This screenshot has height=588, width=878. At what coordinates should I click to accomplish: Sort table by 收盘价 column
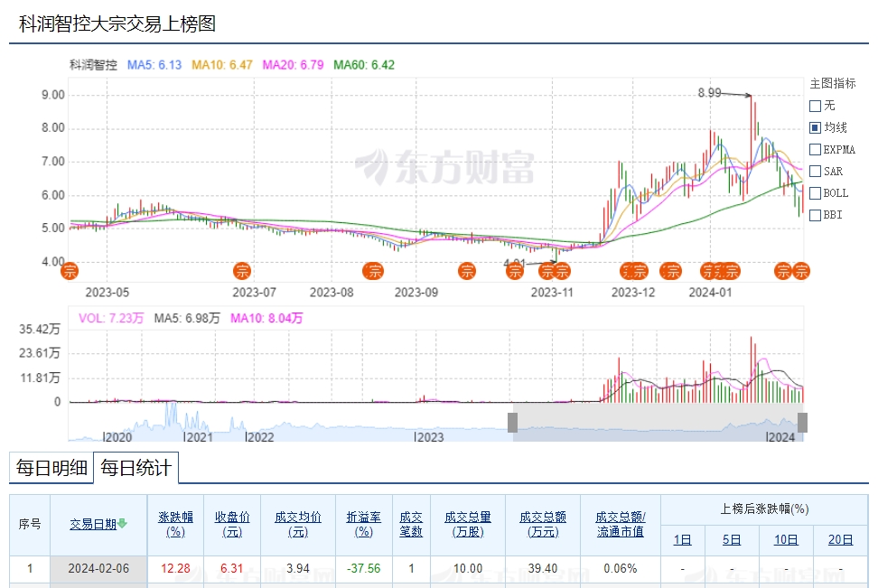[232, 524]
